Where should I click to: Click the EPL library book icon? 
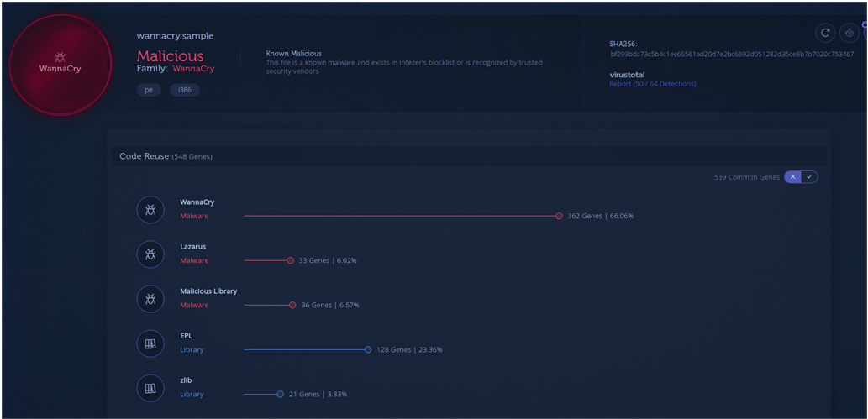pyautogui.click(x=150, y=343)
